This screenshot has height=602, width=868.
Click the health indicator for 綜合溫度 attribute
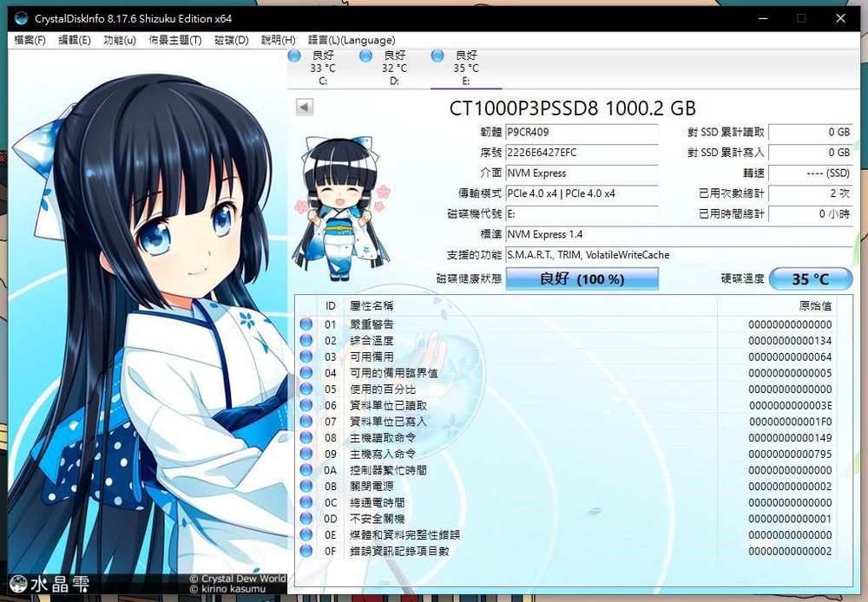pos(306,341)
